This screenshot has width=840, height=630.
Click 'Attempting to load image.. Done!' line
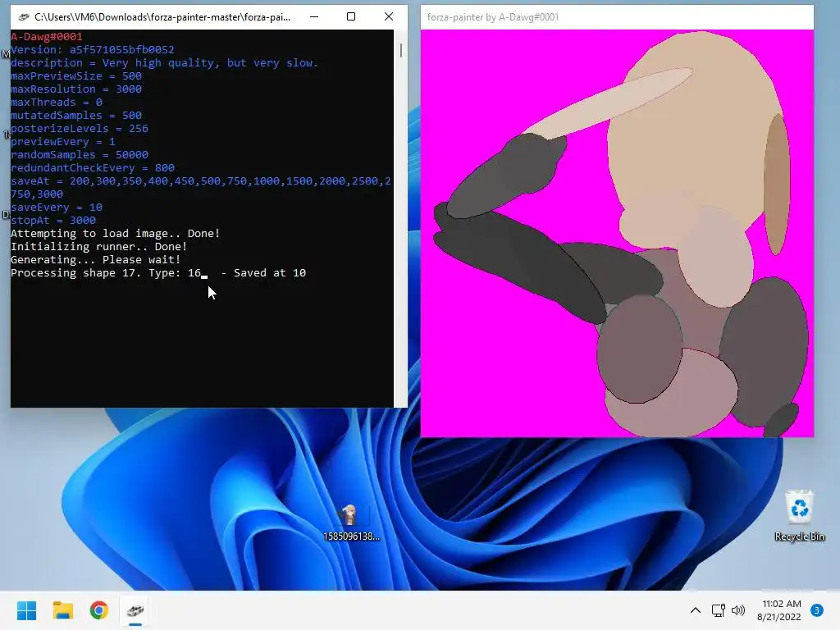(x=115, y=234)
